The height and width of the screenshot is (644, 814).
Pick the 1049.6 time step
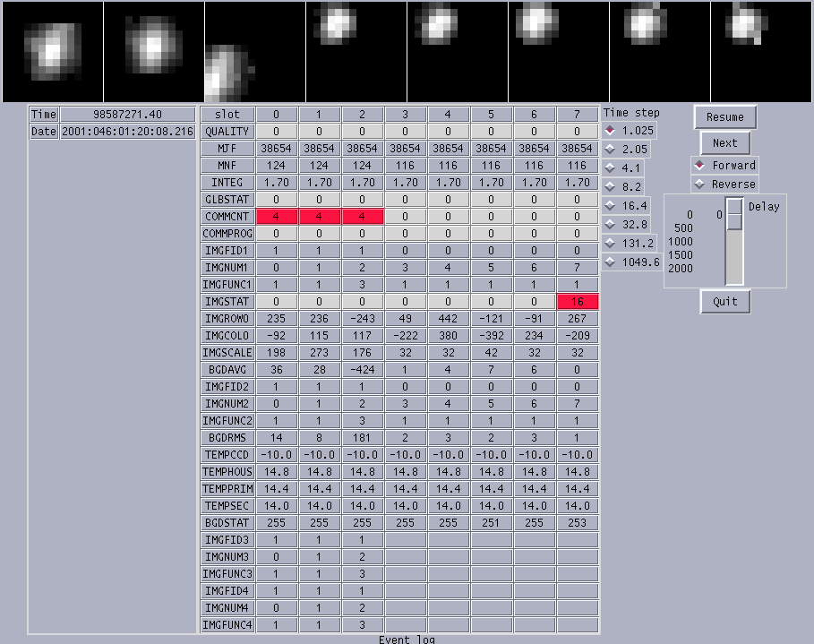click(x=633, y=262)
